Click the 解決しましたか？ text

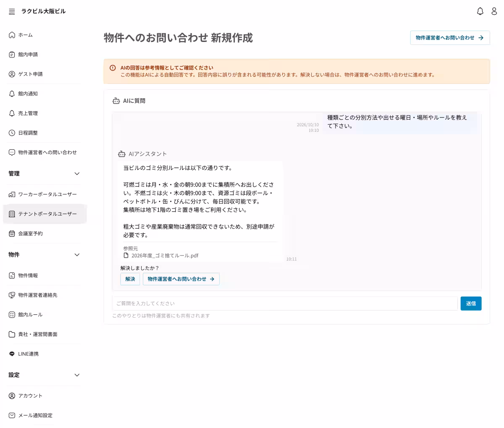pos(140,268)
